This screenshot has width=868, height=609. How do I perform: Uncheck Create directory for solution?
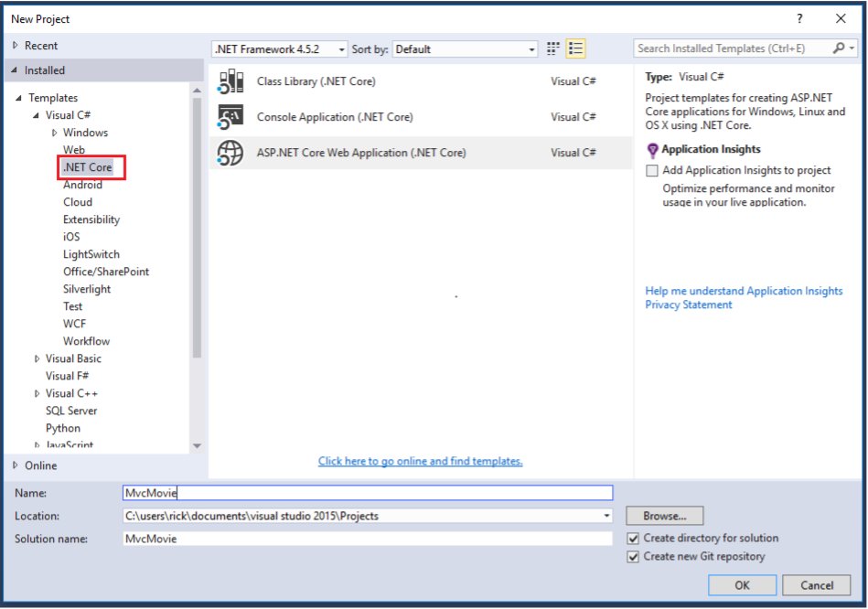633,539
